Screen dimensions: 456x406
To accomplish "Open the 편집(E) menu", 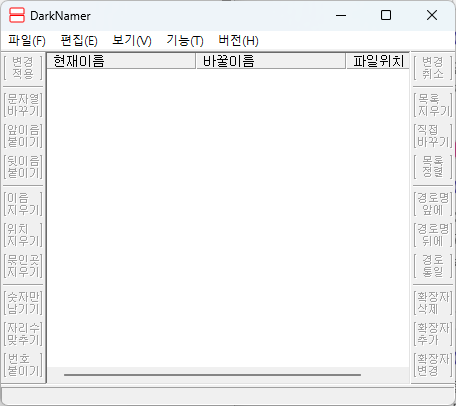I will tap(79, 41).
